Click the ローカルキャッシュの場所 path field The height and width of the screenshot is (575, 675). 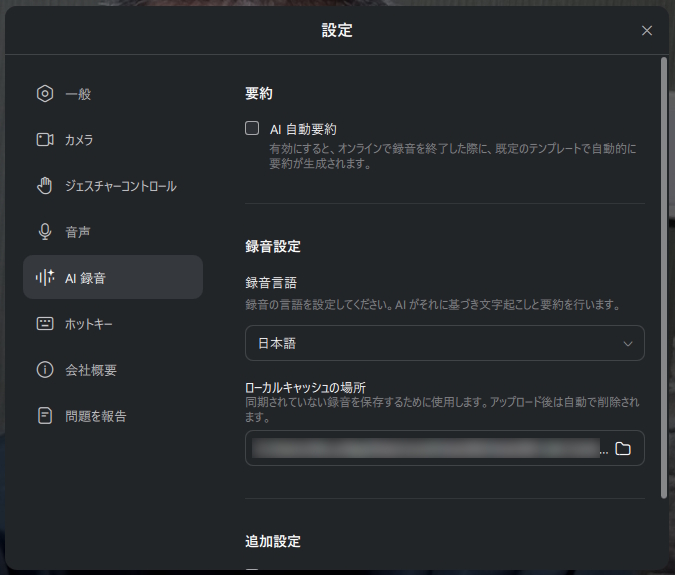click(425, 449)
